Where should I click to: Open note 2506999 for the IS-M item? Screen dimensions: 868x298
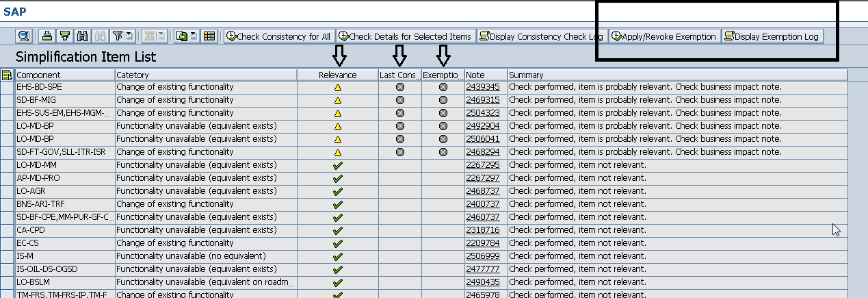click(482, 256)
